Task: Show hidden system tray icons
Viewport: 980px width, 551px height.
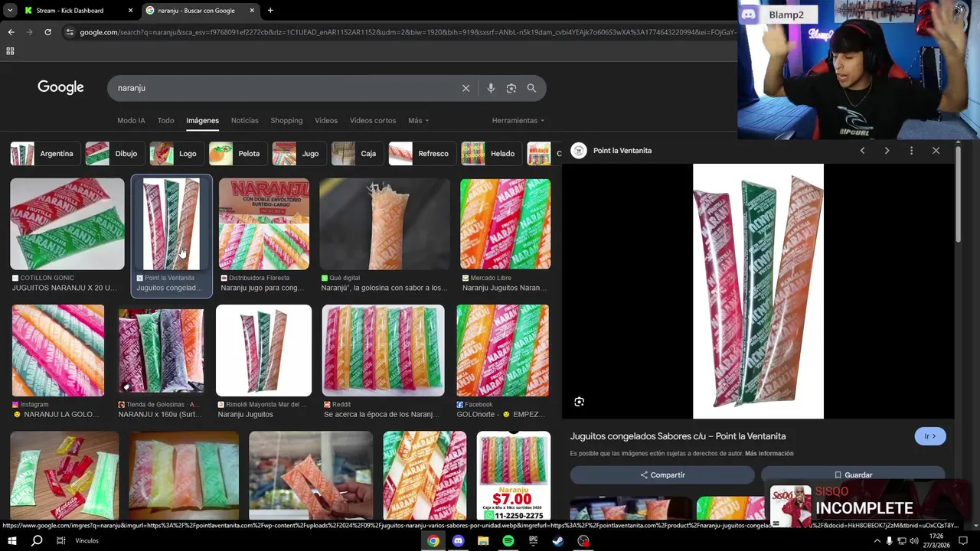Action: point(877,540)
